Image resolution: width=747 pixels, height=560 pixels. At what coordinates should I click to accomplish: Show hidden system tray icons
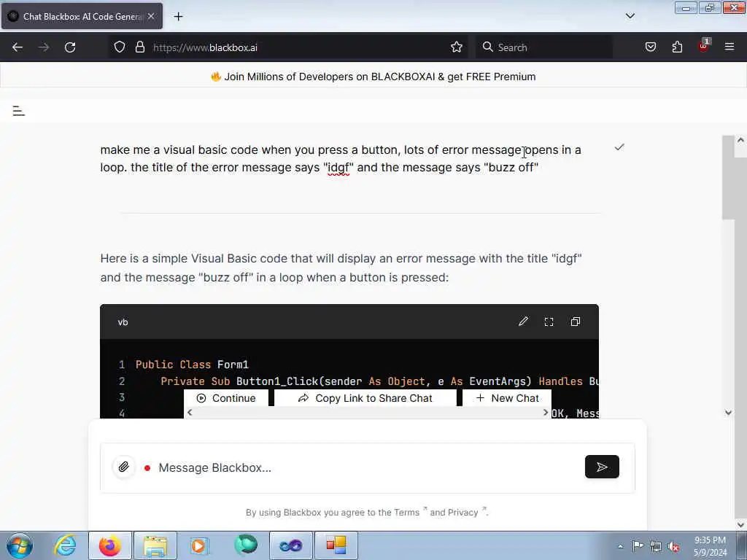(x=620, y=546)
